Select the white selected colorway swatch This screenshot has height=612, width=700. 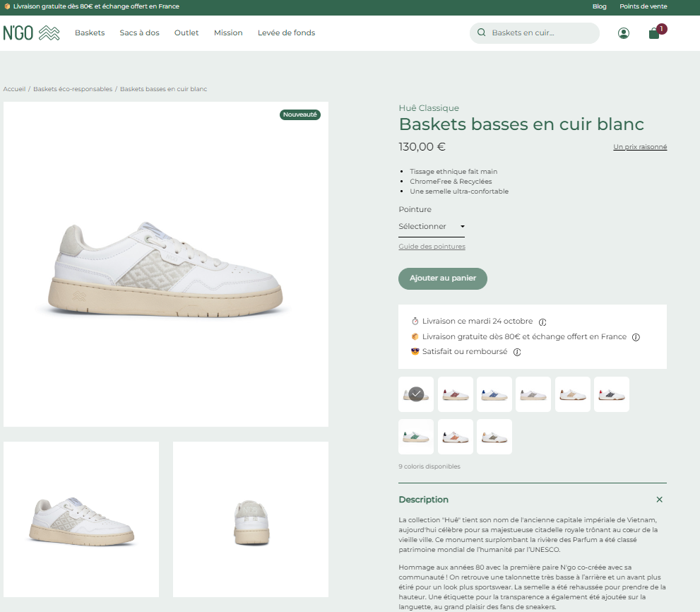(x=416, y=394)
